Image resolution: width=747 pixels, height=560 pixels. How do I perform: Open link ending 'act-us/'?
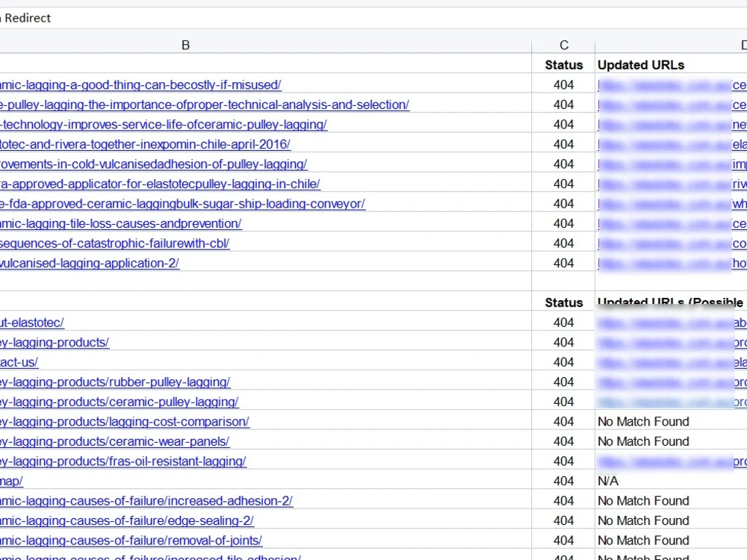coord(19,362)
